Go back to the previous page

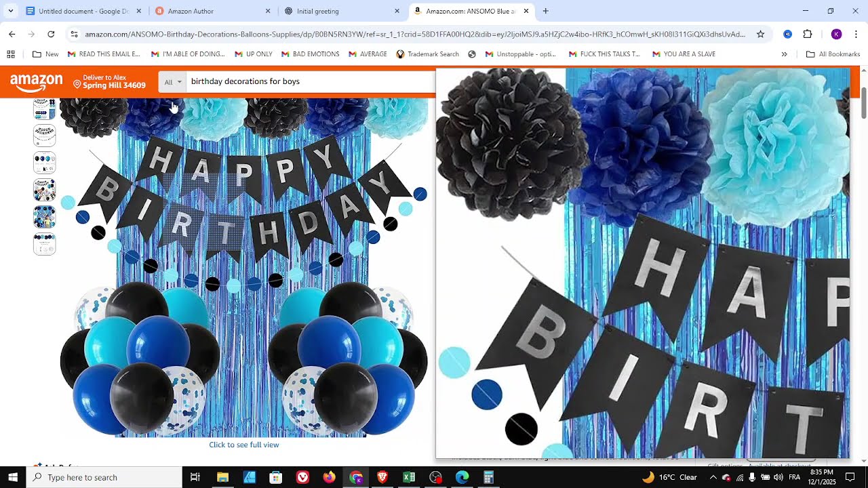click(x=12, y=34)
